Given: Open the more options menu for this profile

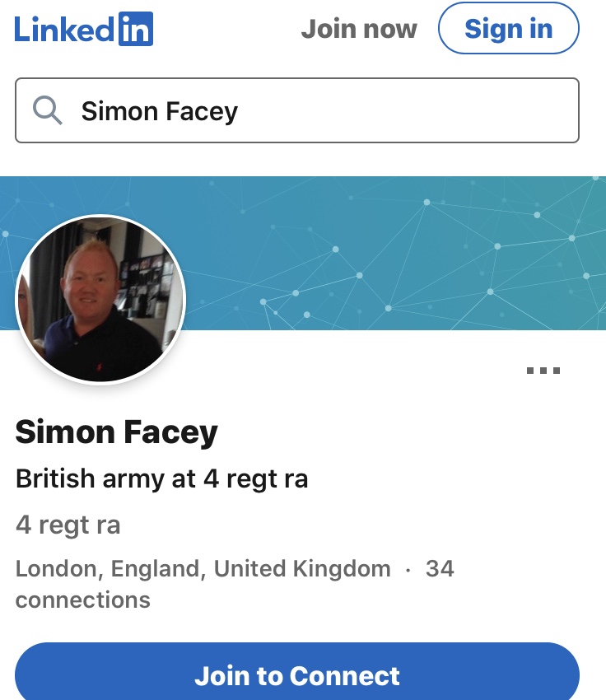Looking at the screenshot, I should click(543, 371).
